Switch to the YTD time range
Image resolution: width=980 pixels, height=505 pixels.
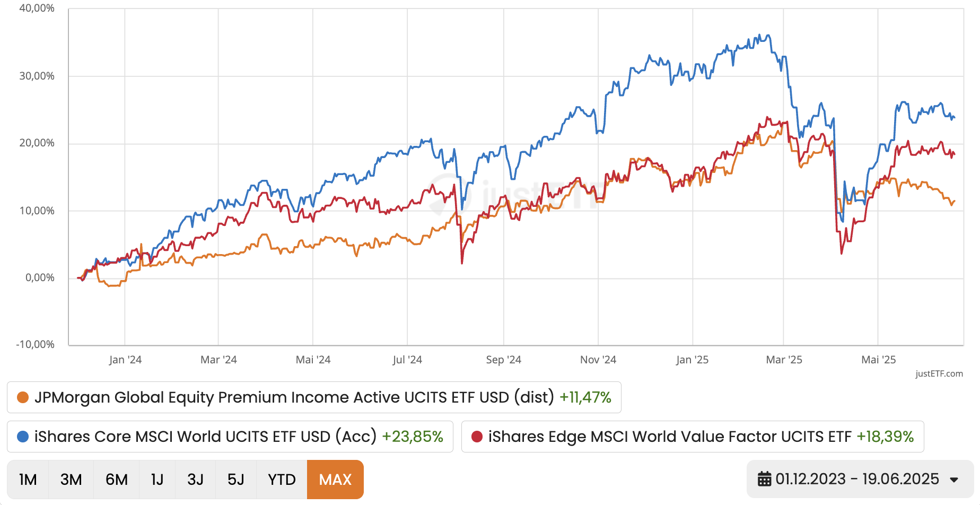(x=281, y=479)
